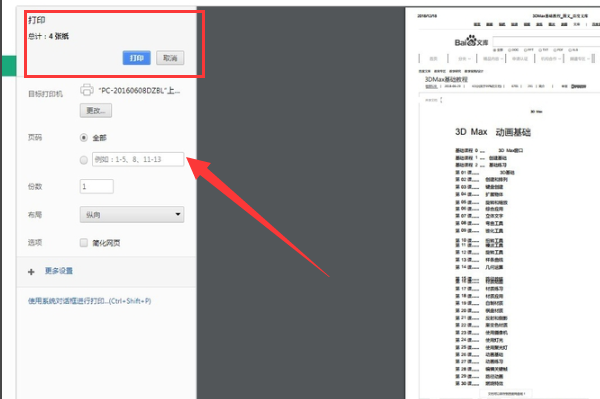Image resolution: width=600 pixels, height=399 pixels.
Task: Click the 取消 cancel button
Action: pyautogui.click(x=170, y=58)
